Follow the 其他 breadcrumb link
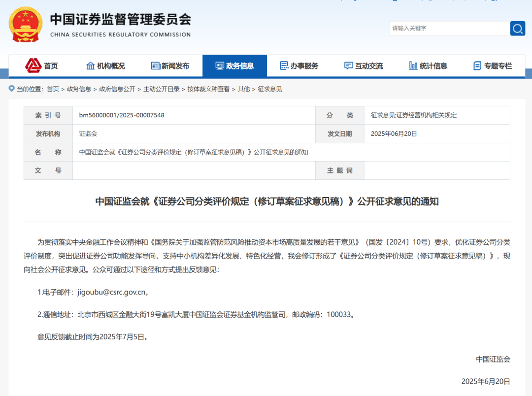The image size is (532, 396). pos(244,89)
